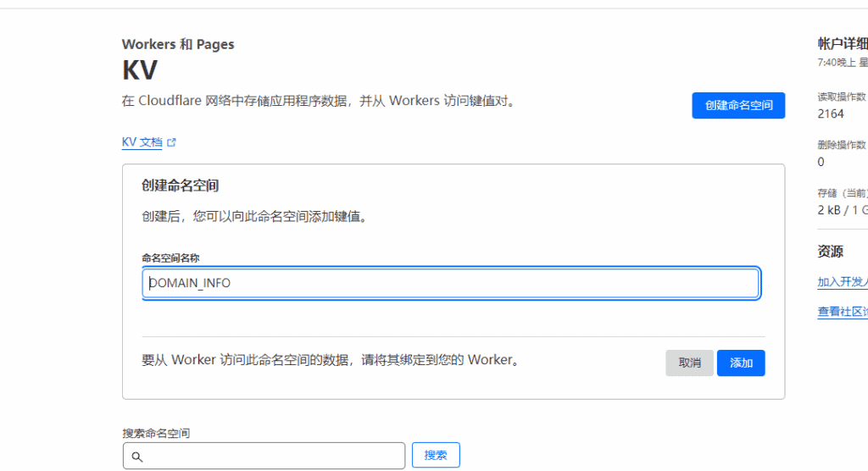
Task: Click the 创建命名空间 panel heading
Action: [x=180, y=186]
